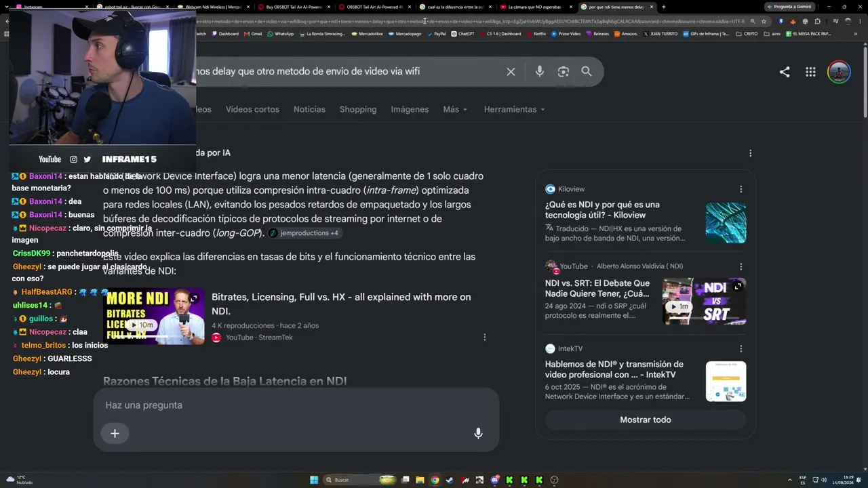Switch to the Noticias results tab
Image resolution: width=868 pixels, height=488 pixels.
(309, 110)
